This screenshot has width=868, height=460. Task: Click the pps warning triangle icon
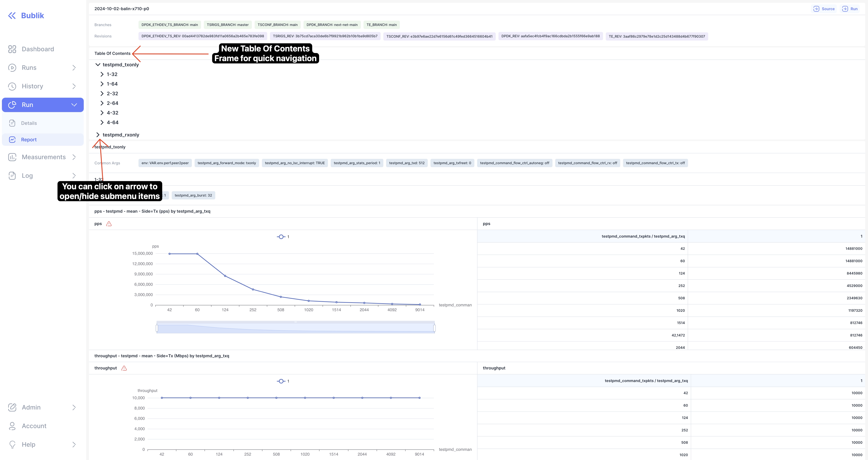click(x=109, y=224)
